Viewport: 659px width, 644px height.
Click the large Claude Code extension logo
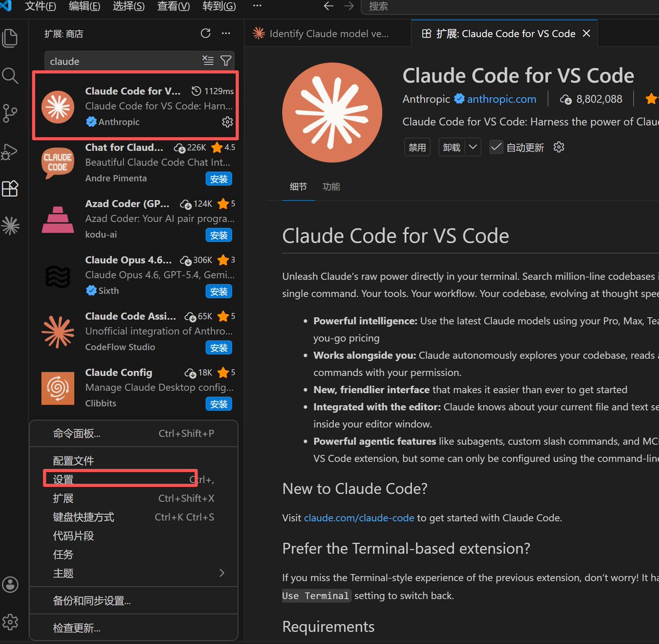click(332, 113)
